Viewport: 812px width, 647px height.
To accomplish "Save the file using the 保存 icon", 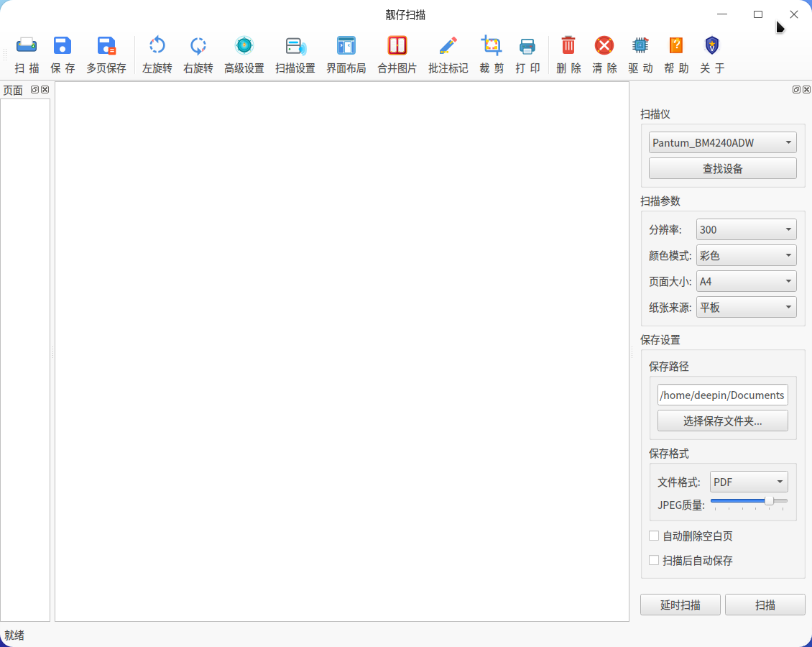I will click(x=63, y=55).
